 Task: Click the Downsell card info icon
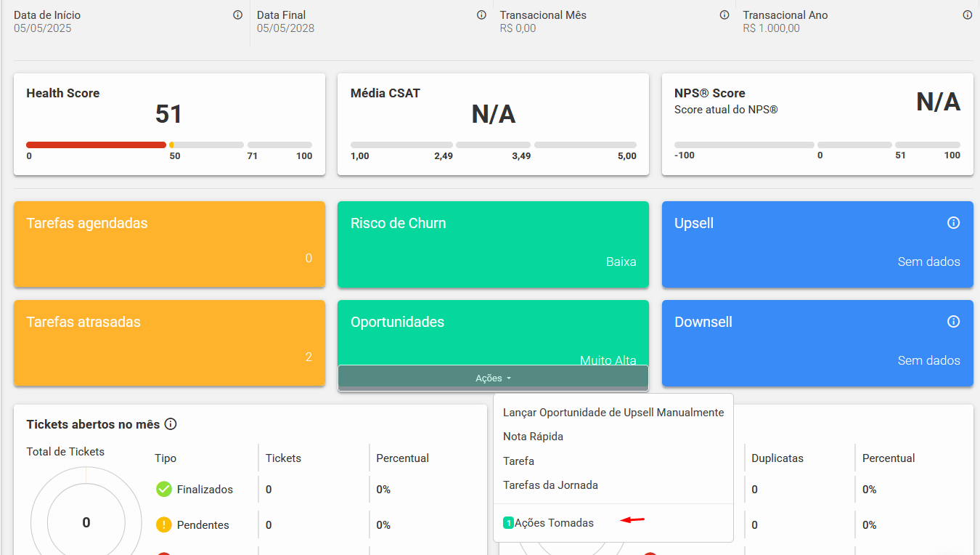[954, 322]
